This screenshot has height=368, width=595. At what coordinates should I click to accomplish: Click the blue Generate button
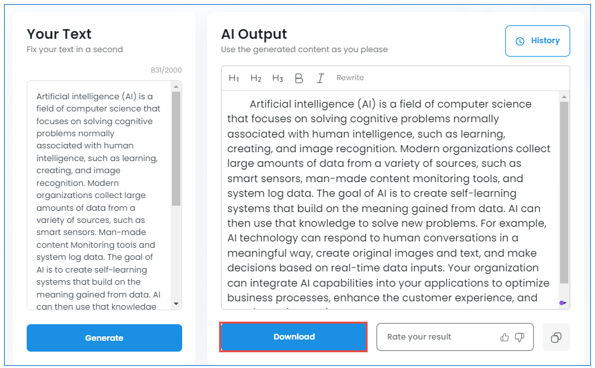coord(104,338)
